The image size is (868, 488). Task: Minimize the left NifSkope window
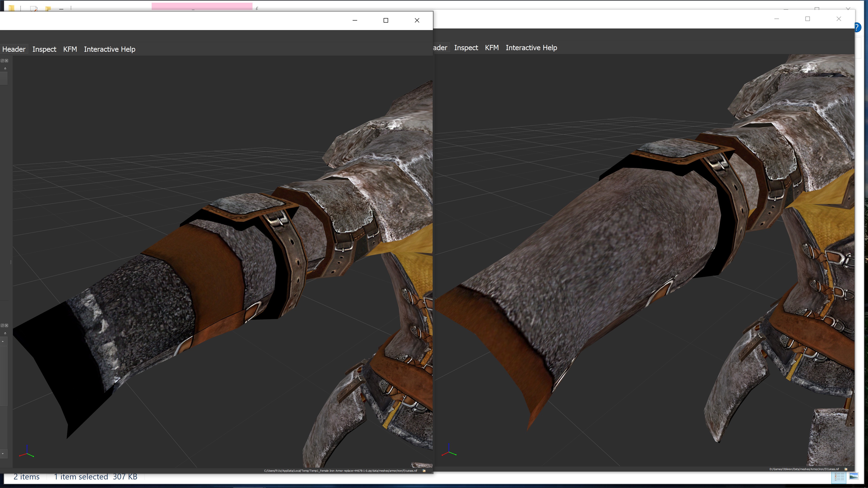pos(355,20)
